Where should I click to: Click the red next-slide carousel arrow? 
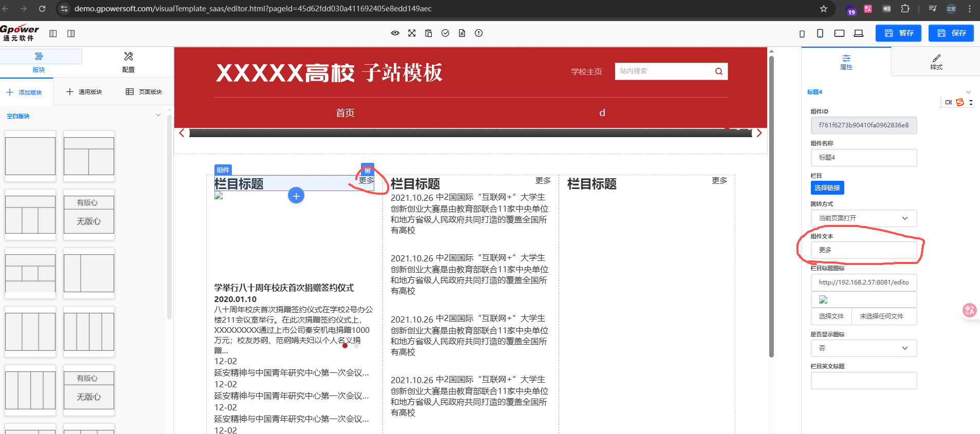759,133
